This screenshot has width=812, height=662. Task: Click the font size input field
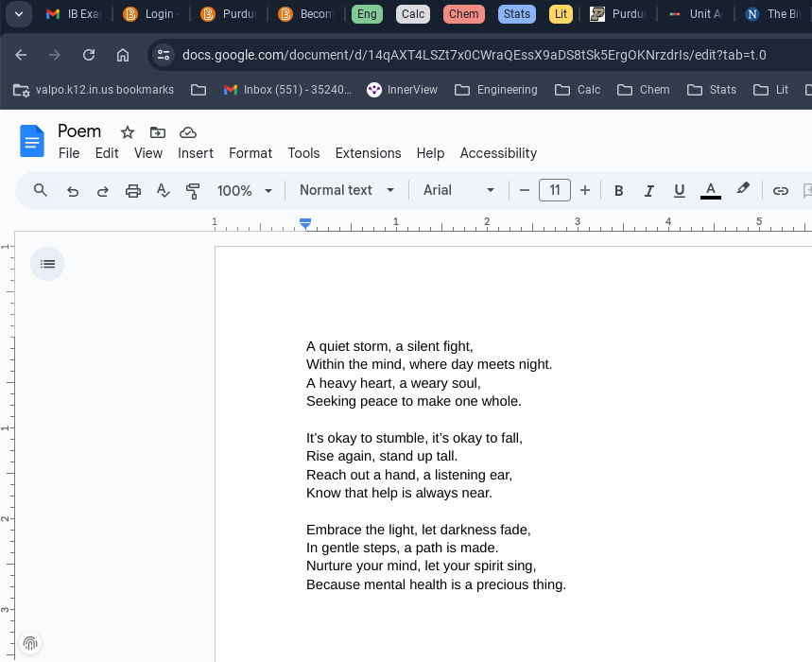(x=555, y=191)
